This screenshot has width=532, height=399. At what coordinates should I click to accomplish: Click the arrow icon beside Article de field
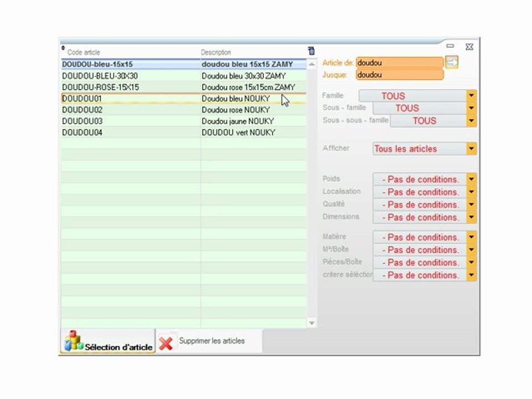[452, 62]
